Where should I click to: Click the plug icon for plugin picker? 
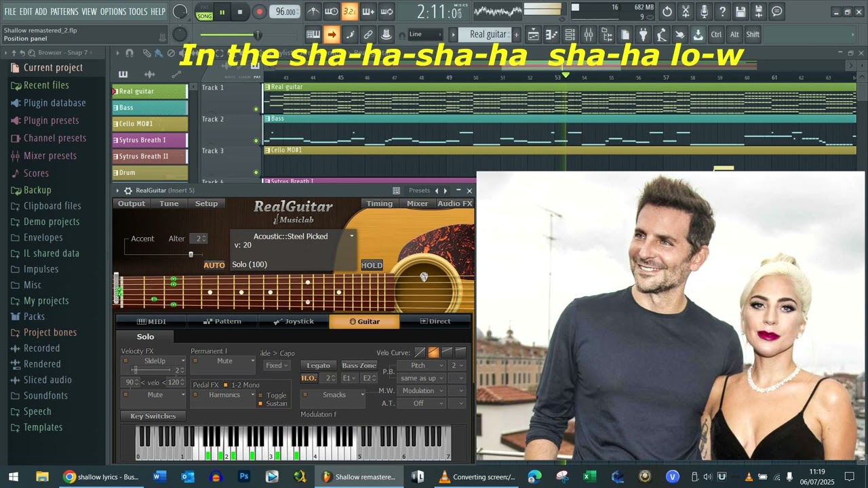pos(644,35)
